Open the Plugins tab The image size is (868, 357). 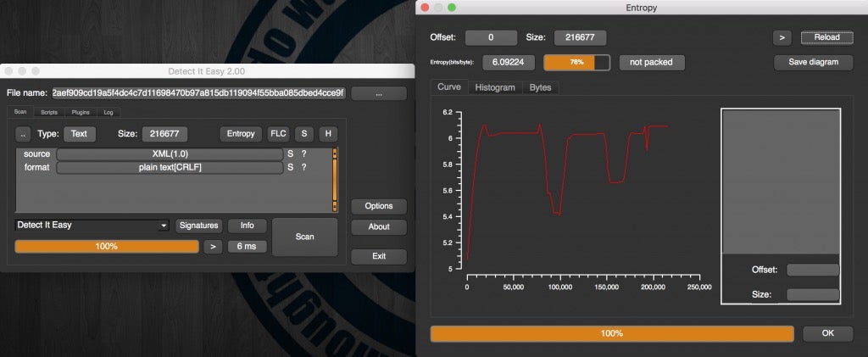(x=81, y=112)
